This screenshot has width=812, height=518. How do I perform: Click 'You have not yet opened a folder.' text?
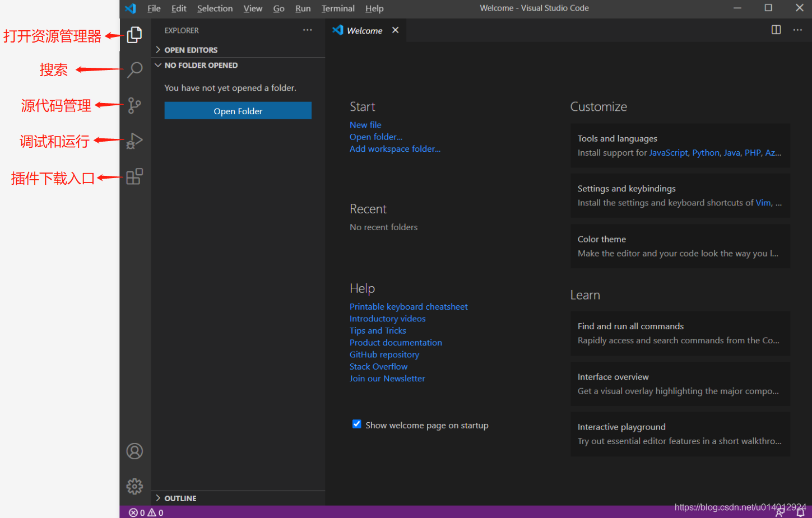coord(230,88)
